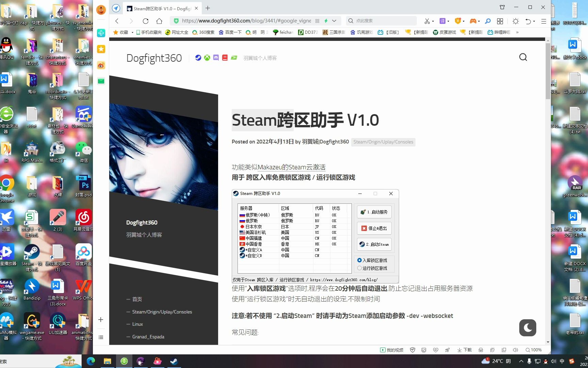Show hidden system tray icons chevron
Screen dimensions: 588x368
(x=521, y=361)
